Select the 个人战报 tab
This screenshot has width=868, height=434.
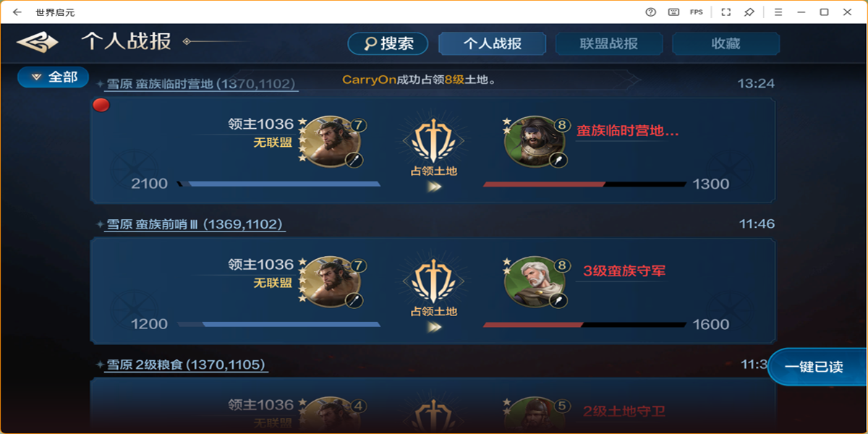(x=492, y=43)
